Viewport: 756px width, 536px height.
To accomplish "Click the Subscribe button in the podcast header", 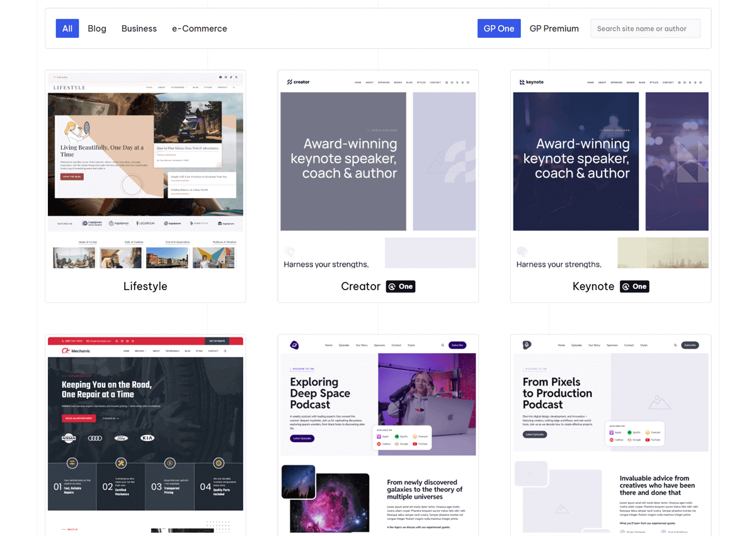I will [457, 345].
